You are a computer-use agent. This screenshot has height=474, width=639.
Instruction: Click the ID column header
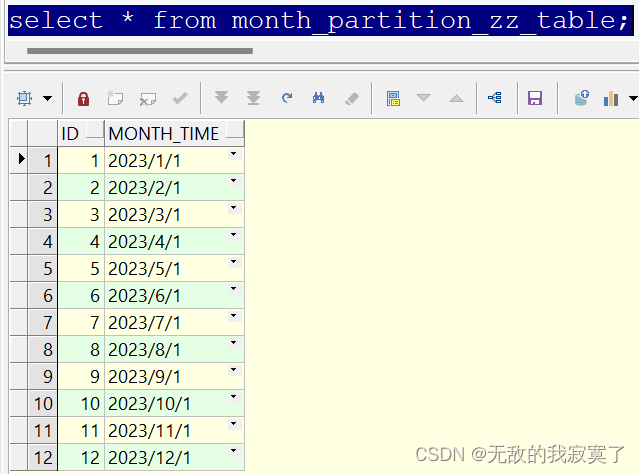[81, 133]
